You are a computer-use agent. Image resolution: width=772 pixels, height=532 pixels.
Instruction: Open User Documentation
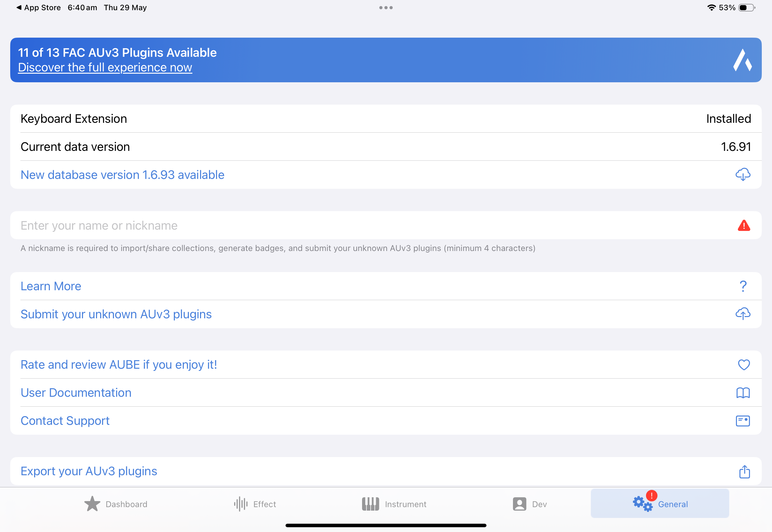tap(76, 393)
